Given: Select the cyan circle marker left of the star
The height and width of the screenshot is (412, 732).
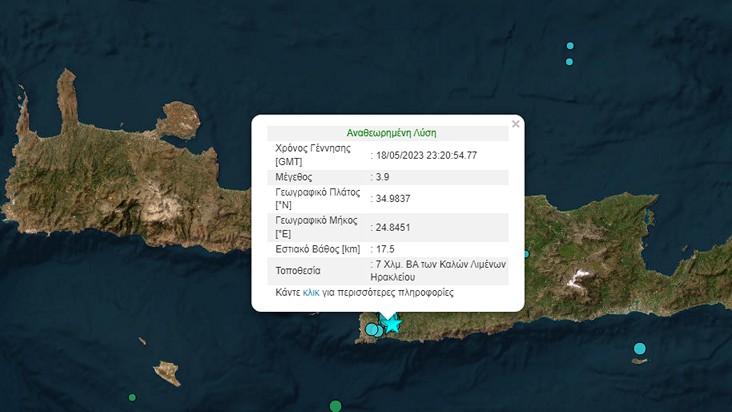Looking at the screenshot, I should (372, 329).
